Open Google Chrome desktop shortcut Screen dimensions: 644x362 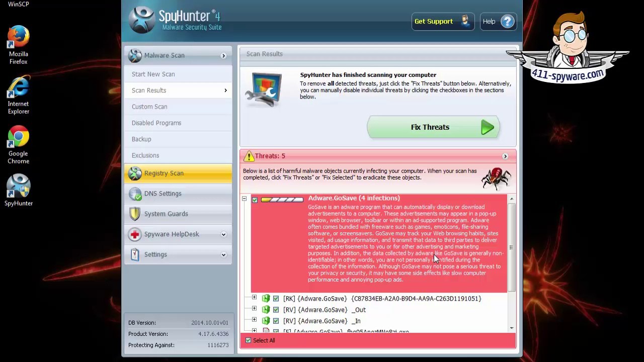(18, 145)
